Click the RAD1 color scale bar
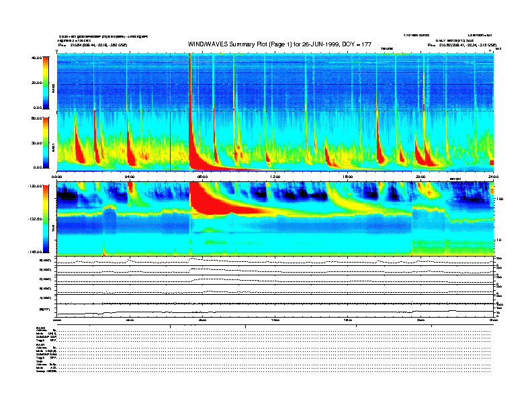The image size is (532, 411). 47,142
